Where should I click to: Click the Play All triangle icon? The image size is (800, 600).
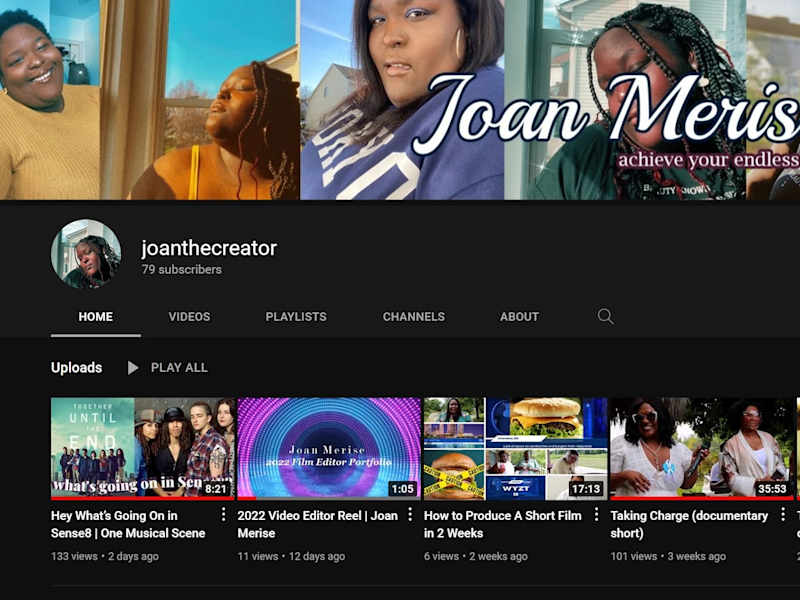click(x=133, y=368)
